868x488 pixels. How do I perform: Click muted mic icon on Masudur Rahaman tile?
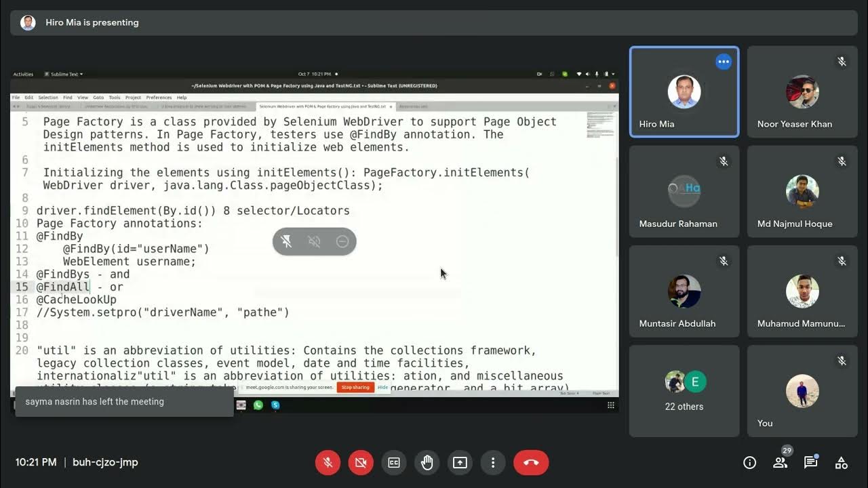[724, 161]
